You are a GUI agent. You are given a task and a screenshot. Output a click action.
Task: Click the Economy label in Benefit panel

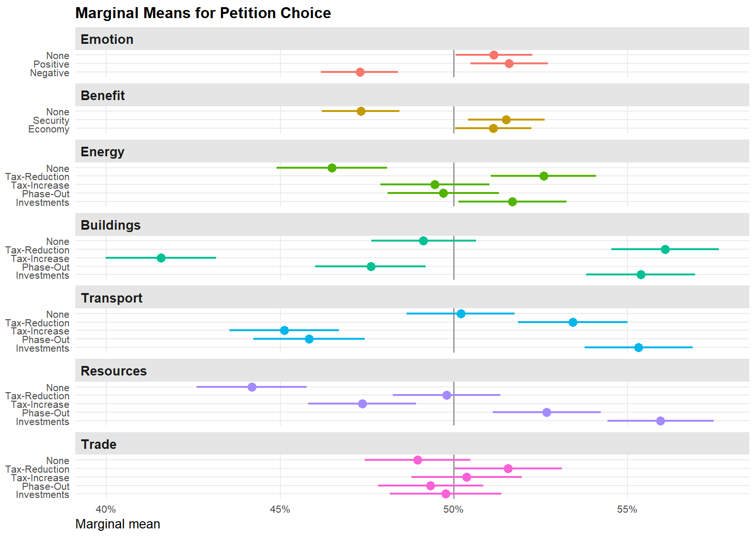point(49,129)
